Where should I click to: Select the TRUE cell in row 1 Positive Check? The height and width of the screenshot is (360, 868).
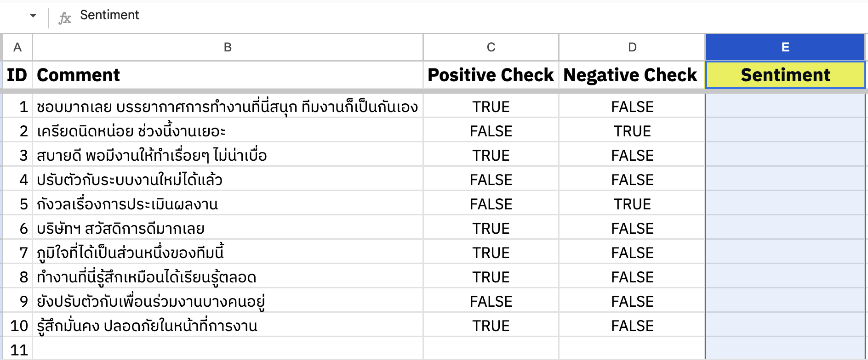coord(490,107)
